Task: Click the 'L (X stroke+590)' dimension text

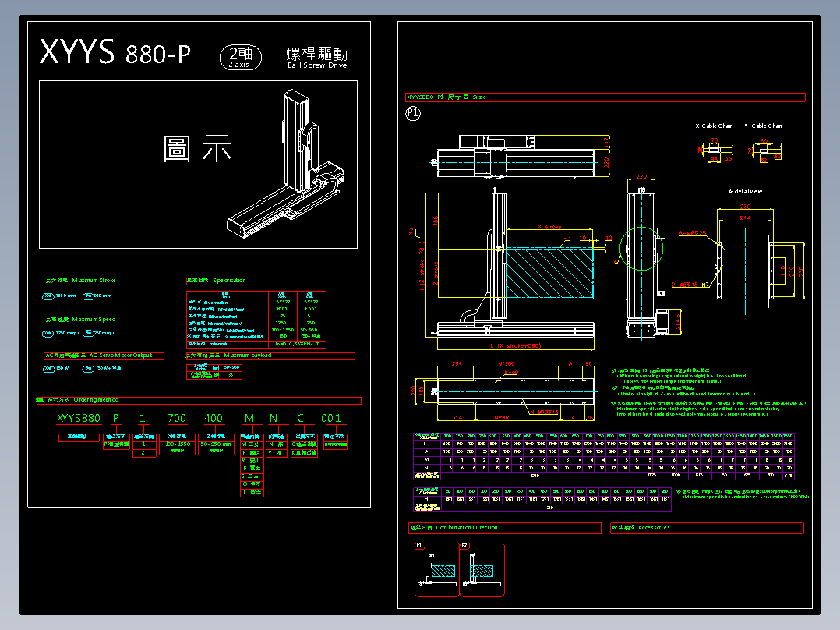Action: tap(515, 346)
